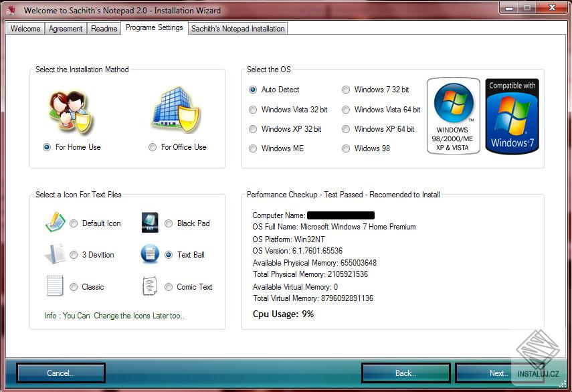Click the Next.. button
This screenshot has height=392, width=572.
click(499, 373)
